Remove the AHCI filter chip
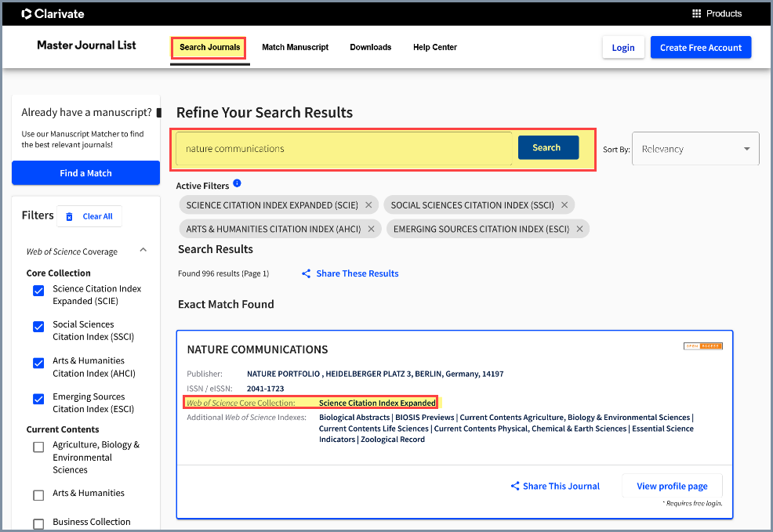Screen dimensions: 773x532 (x=372, y=229)
